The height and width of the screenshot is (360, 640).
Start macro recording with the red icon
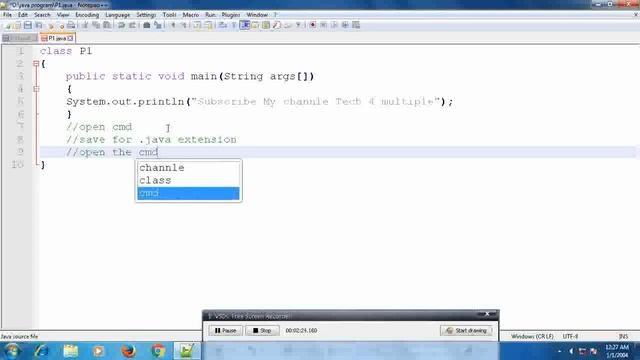pos(313,25)
